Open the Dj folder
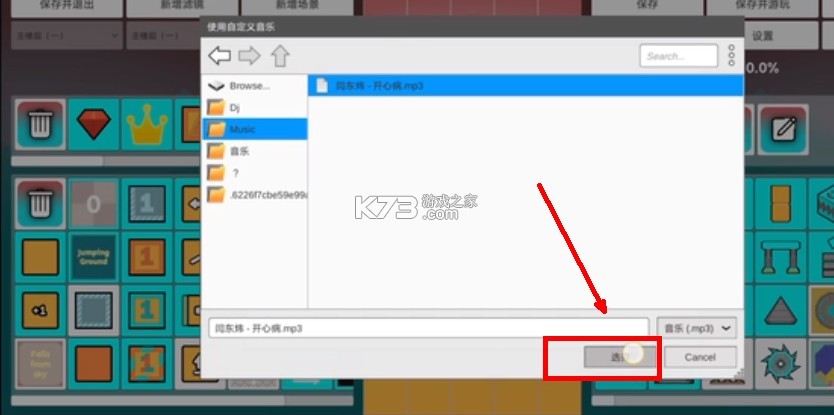 (x=255, y=108)
